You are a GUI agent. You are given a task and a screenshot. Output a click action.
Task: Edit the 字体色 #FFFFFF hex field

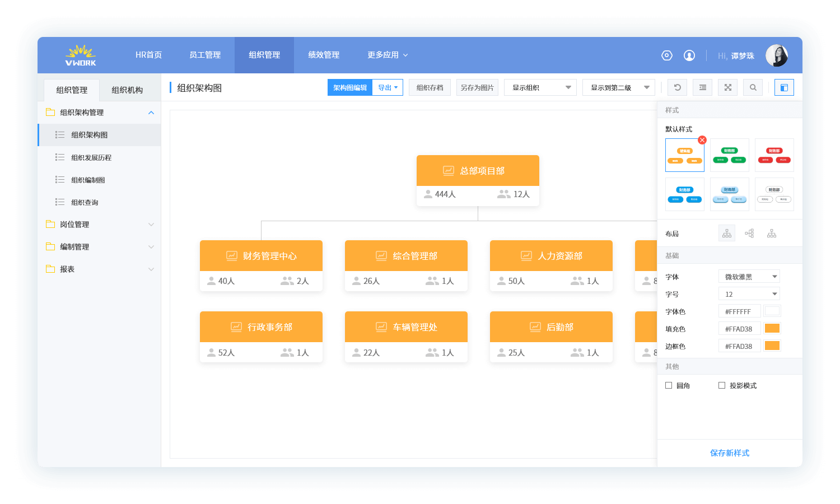point(739,311)
